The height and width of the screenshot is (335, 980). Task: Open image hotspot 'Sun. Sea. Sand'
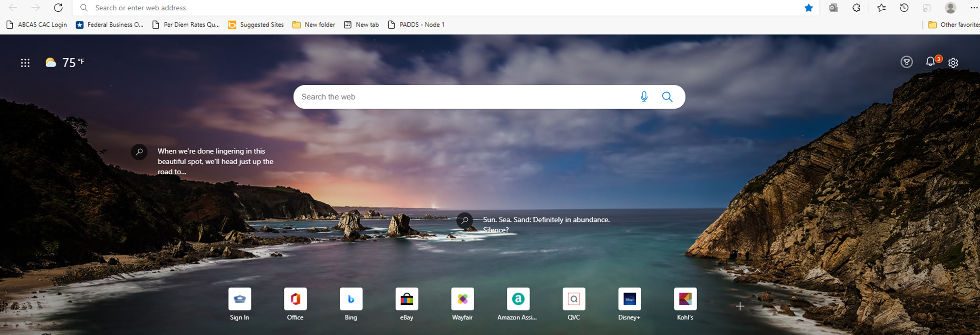click(465, 220)
